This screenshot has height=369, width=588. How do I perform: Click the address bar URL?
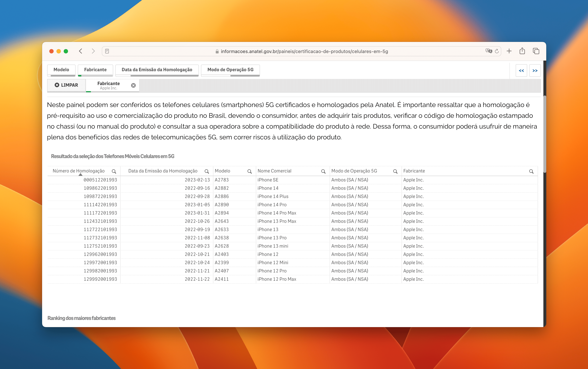(304, 51)
